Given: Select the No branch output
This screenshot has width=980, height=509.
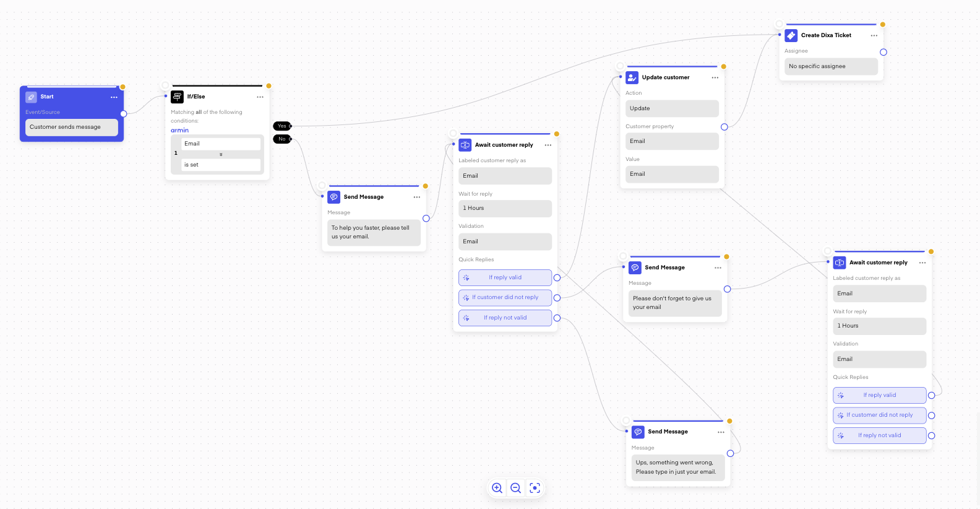Looking at the screenshot, I should coord(282,139).
